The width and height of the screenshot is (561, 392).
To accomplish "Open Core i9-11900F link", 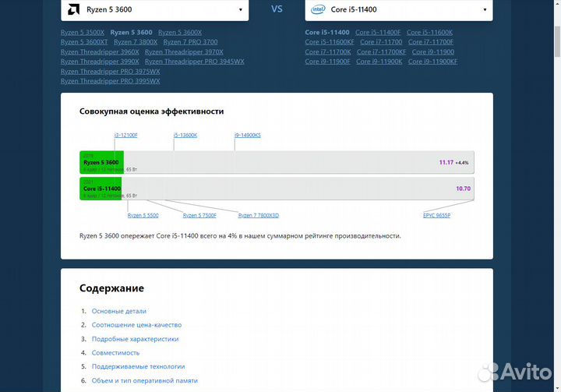I will (328, 62).
